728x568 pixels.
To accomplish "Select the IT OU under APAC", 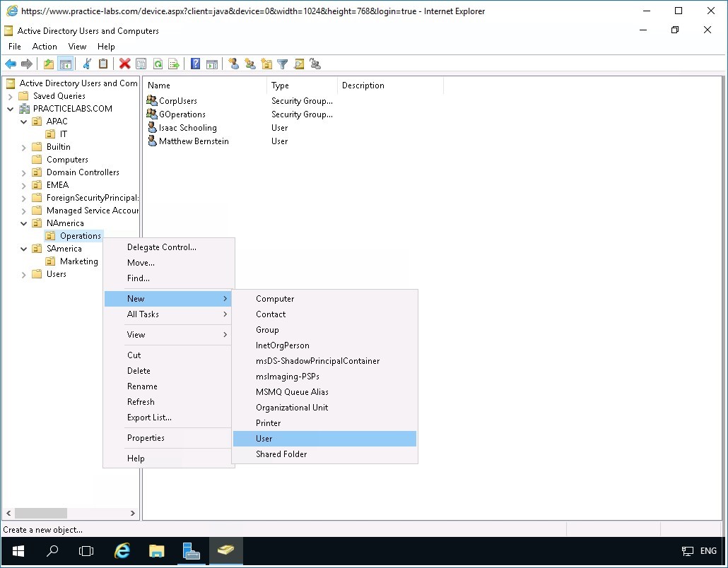I will pos(63,134).
